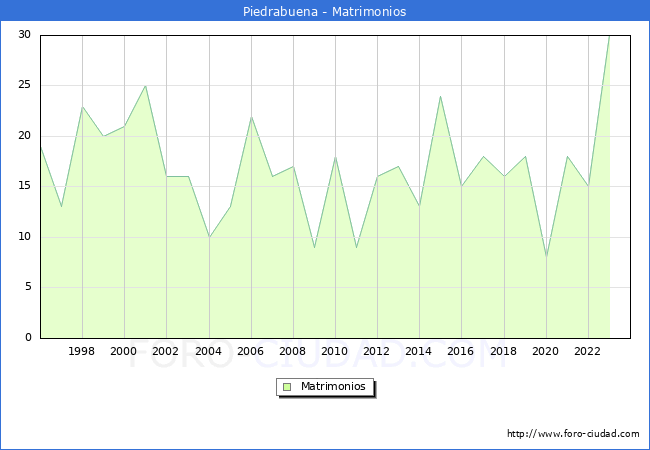This screenshot has height=450, width=650.
Task: Click the 2001 peak data point
Action: pos(146,86)
